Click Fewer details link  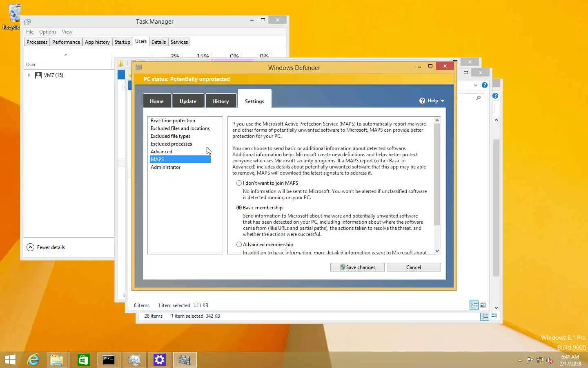click(x=51, y=247)
